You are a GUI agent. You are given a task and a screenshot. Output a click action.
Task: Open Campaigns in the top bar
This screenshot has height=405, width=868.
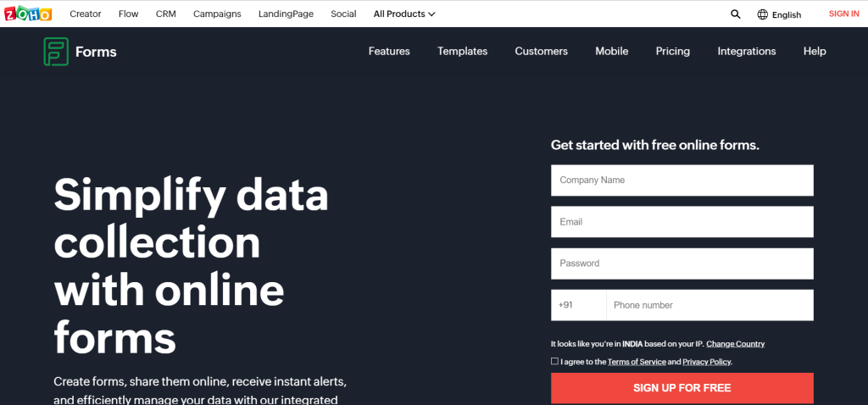[217, 14]
